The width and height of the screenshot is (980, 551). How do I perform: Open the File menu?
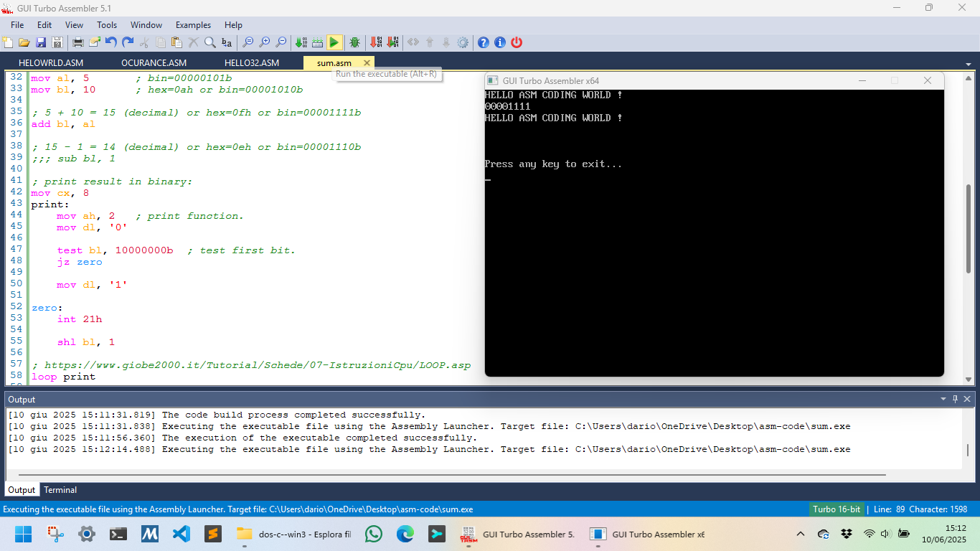point(17,24)
